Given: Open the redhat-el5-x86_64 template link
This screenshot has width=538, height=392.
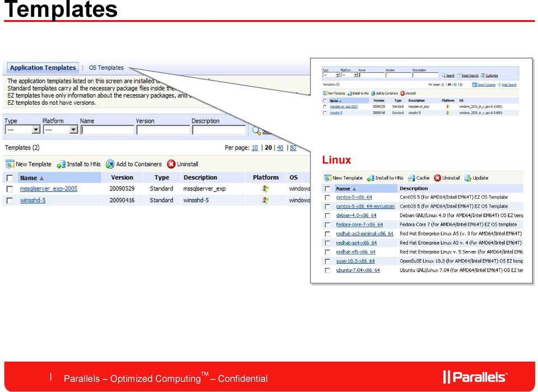Looking at the screenshot, I should (x=356, y=252).
